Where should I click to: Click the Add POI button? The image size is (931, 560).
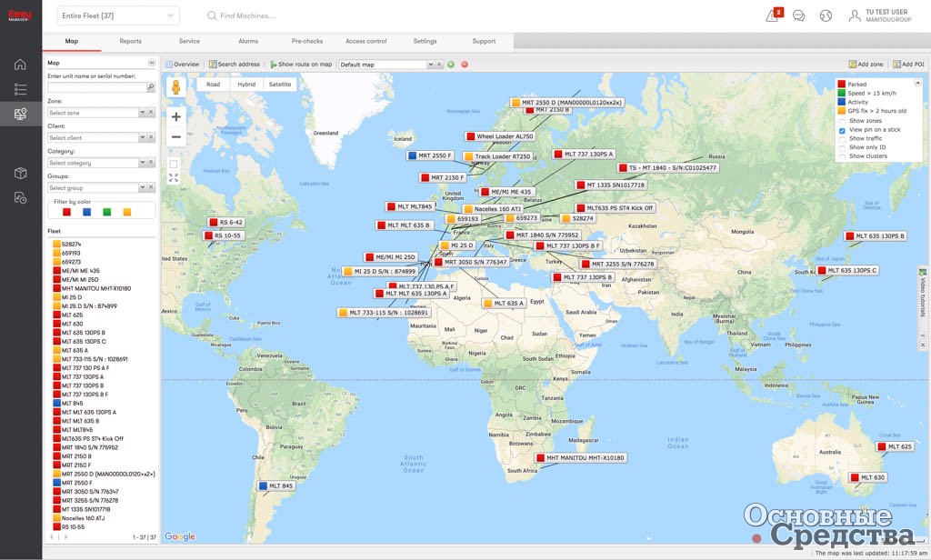point(908,65)
